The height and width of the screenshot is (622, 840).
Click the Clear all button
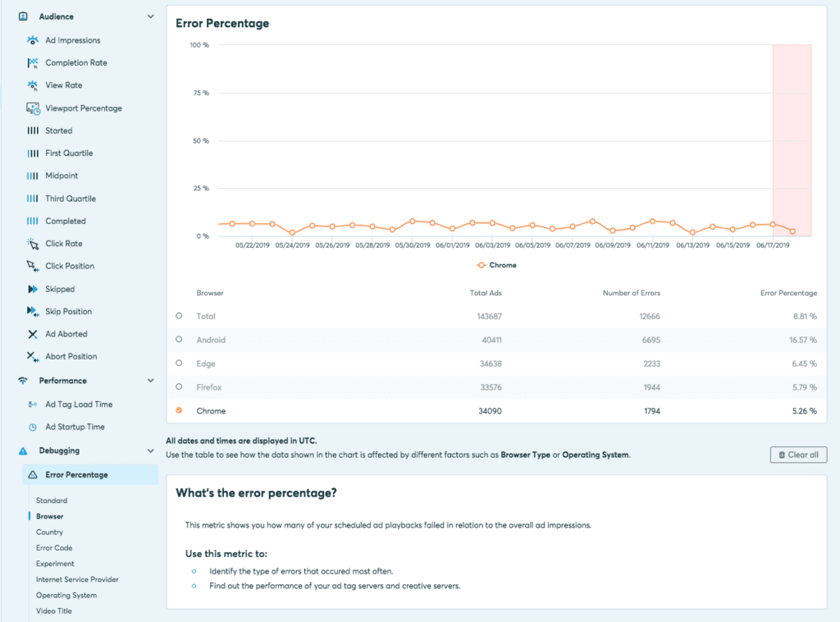click(798, 455)
